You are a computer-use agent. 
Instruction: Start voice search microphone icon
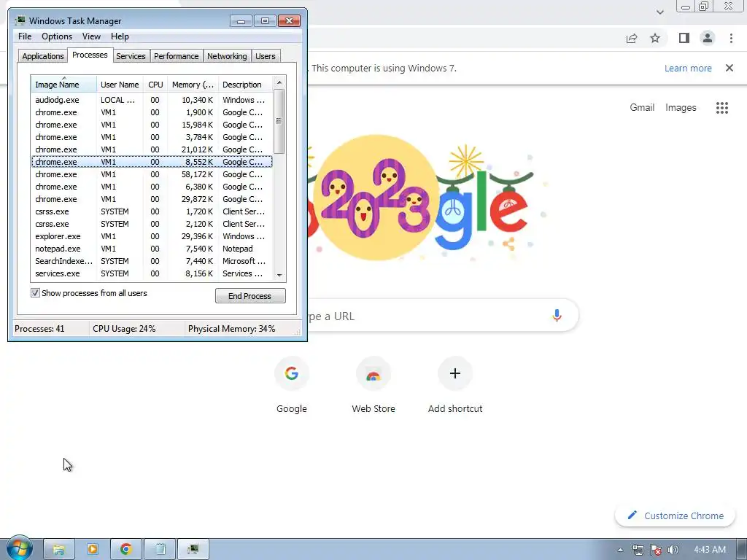pyautogui.click(x=557, y=315)
